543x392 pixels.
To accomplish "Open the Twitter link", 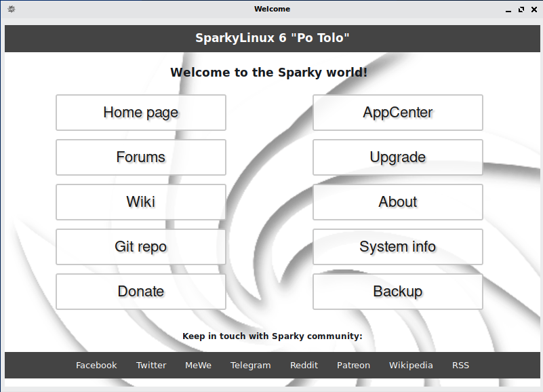I will (x=151, y=365).
